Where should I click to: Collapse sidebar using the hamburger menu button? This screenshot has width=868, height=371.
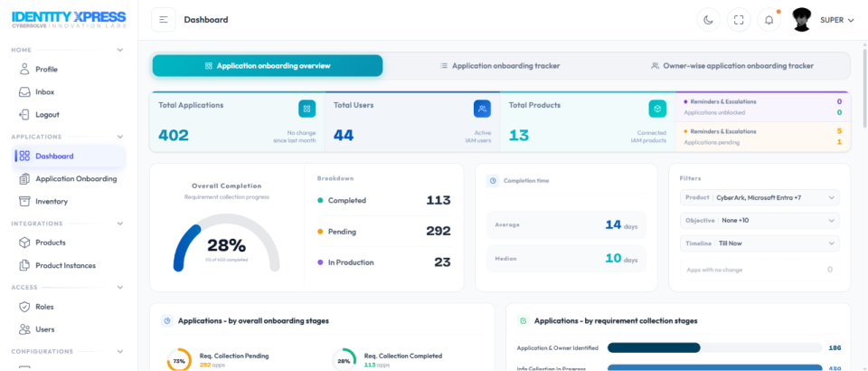tap(164, 20)
